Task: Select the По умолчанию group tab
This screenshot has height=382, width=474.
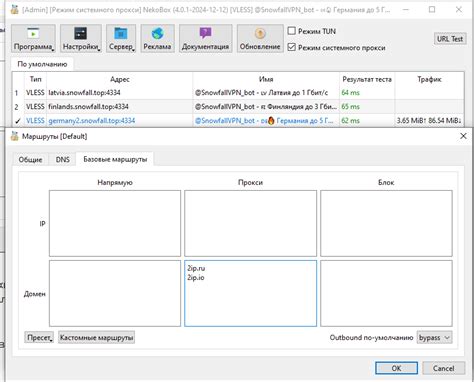Action: (42, 64)
